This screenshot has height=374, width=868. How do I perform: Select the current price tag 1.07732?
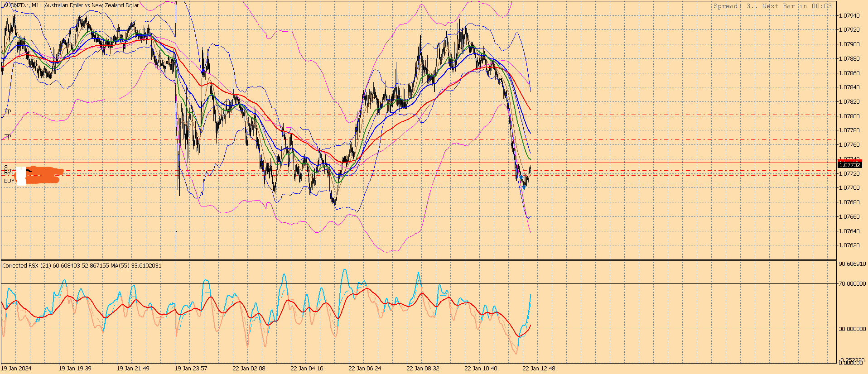click(850, 165)
